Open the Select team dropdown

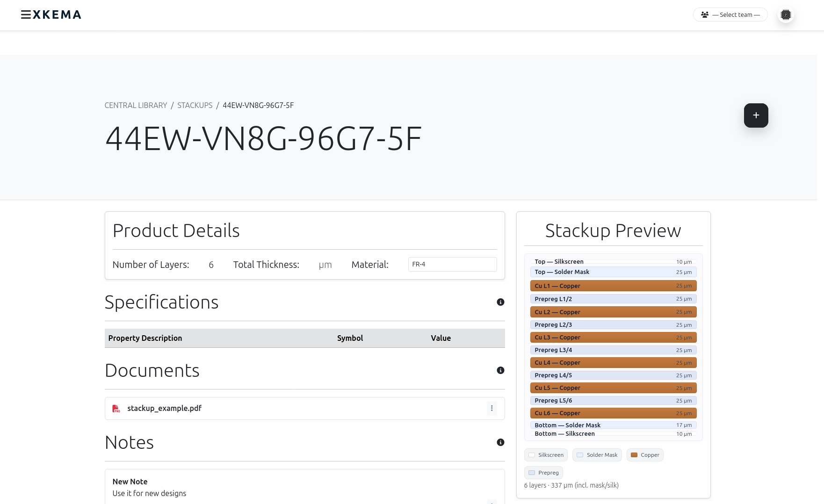pos(730,14)
